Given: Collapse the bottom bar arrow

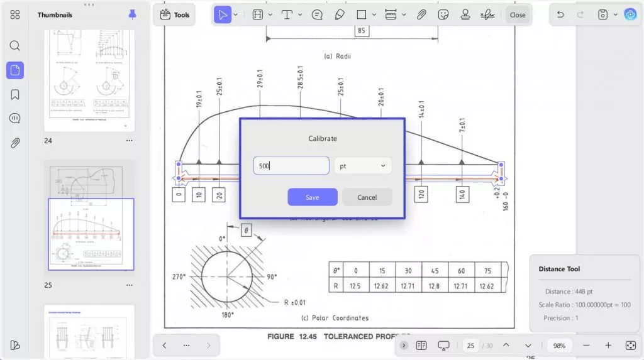Looking at the screenshot, I should click(404, 345).
